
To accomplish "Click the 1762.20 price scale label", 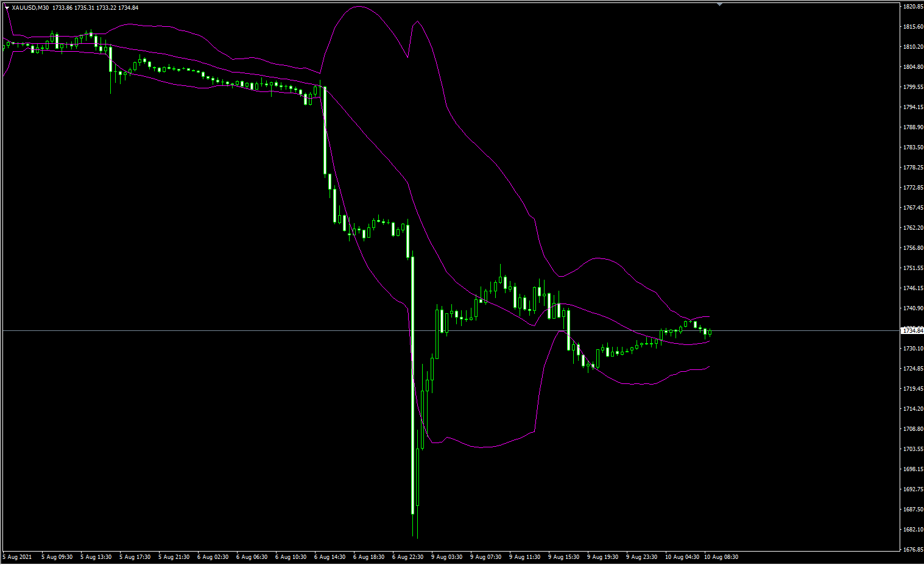I will click(912, 228).
